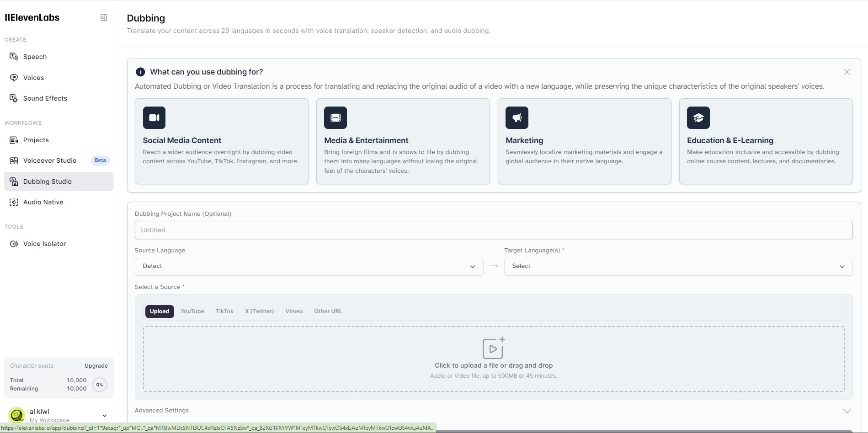
Task: Expand the ai kiwi workspace menu
Action: point(105,416)
